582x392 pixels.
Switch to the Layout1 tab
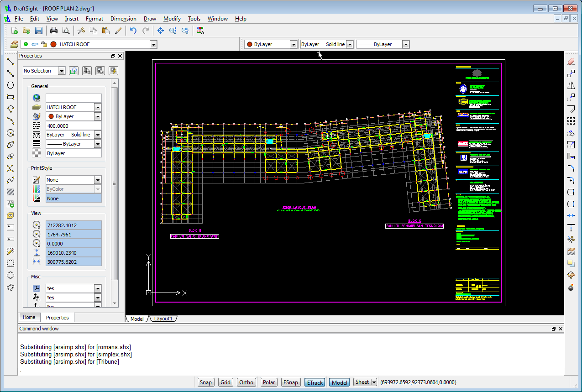(163, 319)
